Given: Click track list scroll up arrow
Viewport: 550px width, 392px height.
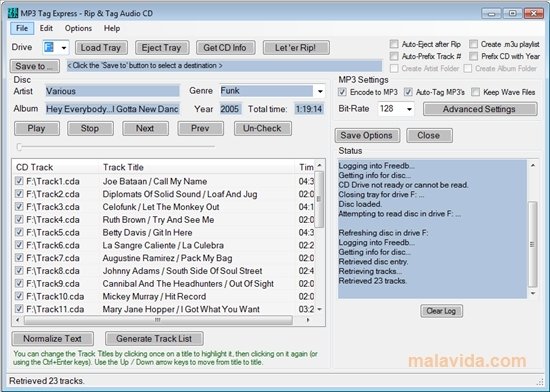Looking at the screenshot, I should [x=319, y=165].
